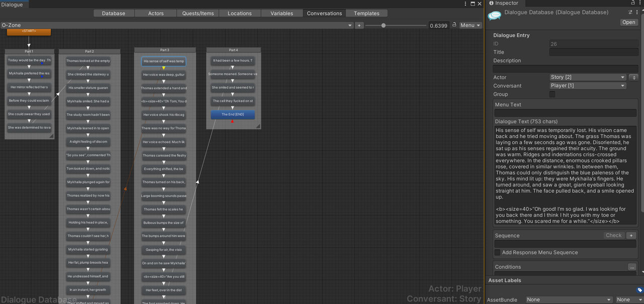This screenshot has height=304, width=644.
Task: Select the 'She smiled and seemed to r' node
Action: pos(233,87)
